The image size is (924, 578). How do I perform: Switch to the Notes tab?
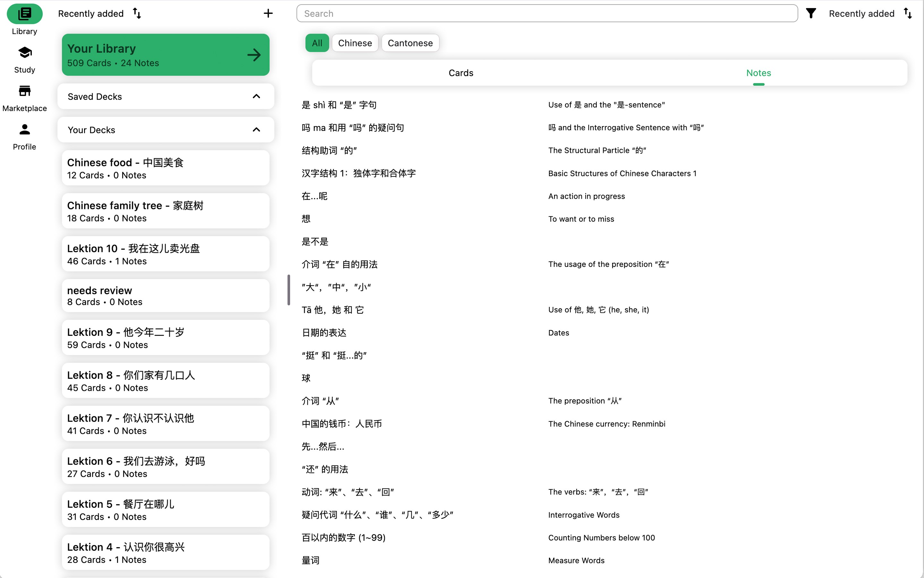point(758,73)
